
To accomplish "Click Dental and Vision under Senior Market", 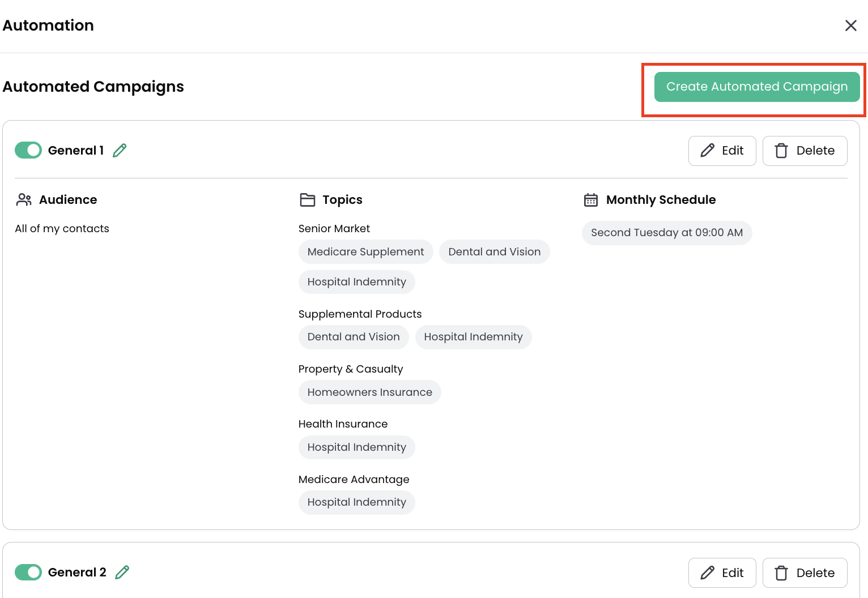I will click(494, 252).
